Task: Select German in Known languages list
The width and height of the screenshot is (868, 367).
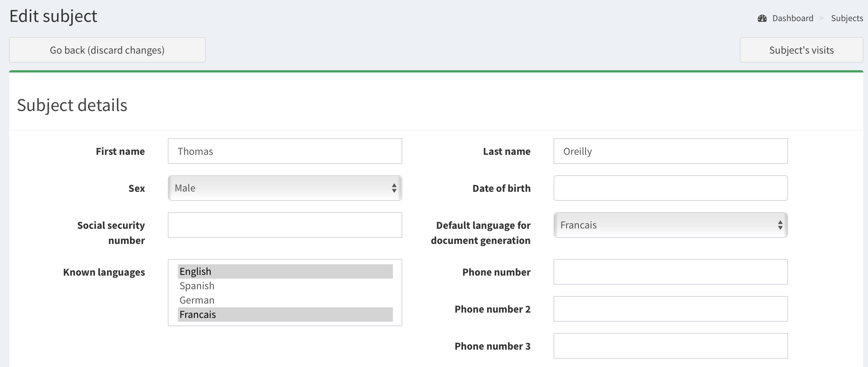Action: [285, 300]
